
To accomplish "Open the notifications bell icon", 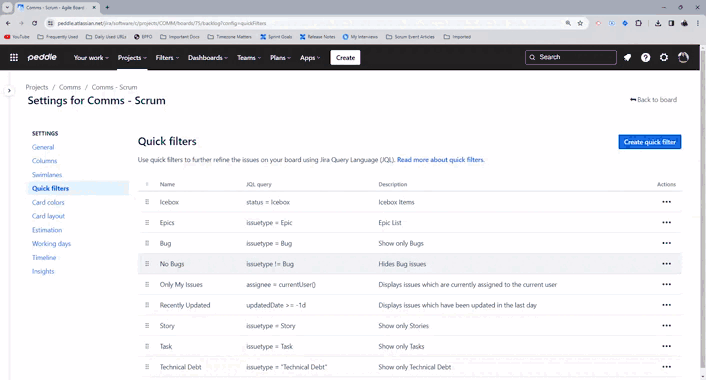I will point(627,58).
